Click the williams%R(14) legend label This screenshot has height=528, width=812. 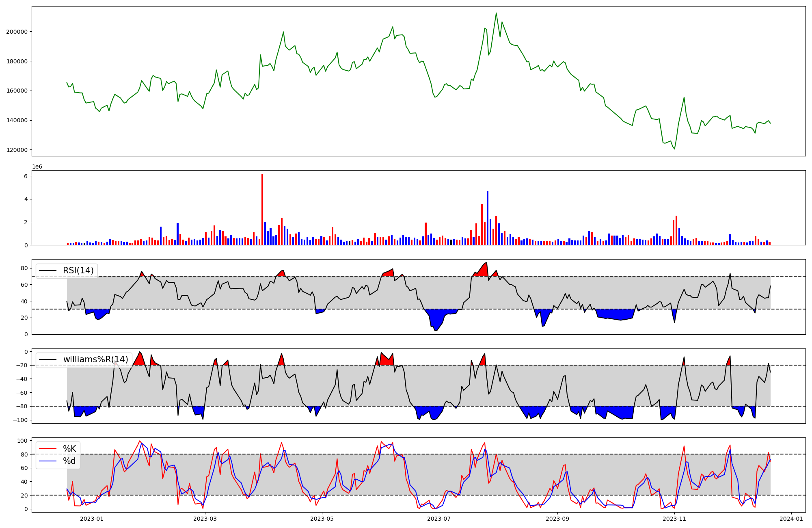[x=95, y=359]
